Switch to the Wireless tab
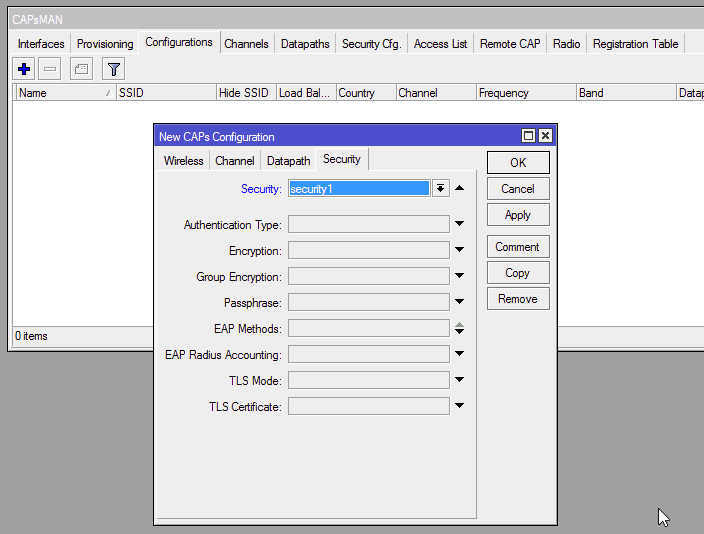The image size is (704, 534). coord(183,160)
